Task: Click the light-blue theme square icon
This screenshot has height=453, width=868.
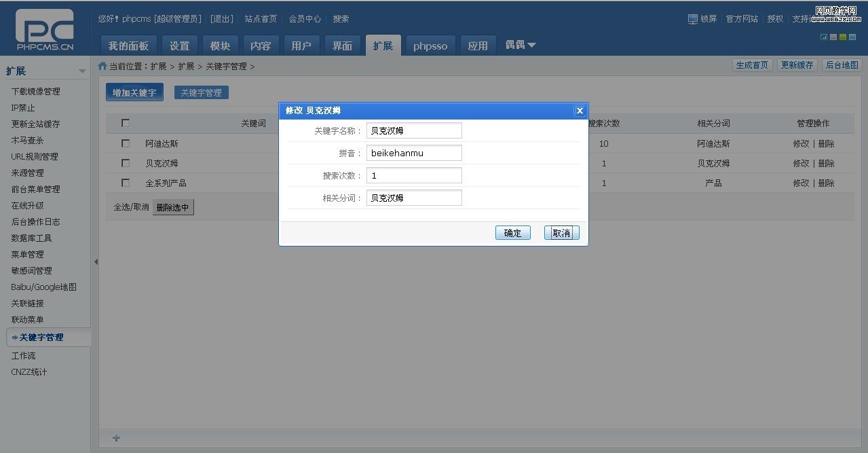Action: click(852, 37)
